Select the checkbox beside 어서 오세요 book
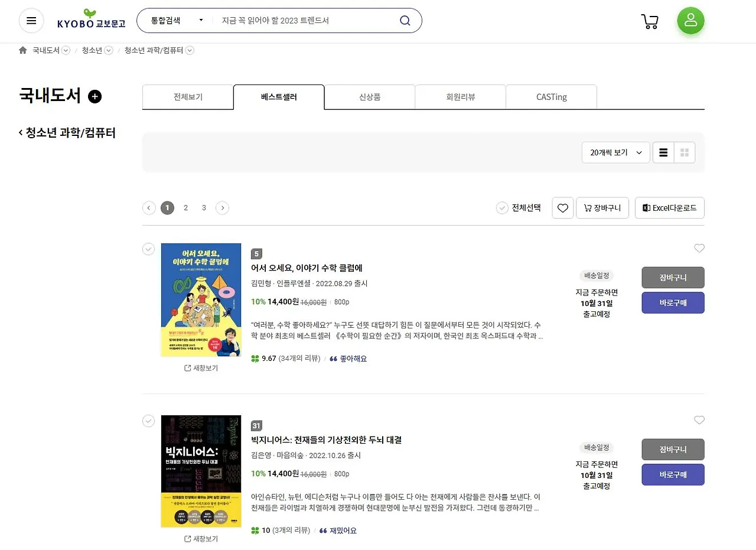756x550 pixels. (x=148, y=249)
